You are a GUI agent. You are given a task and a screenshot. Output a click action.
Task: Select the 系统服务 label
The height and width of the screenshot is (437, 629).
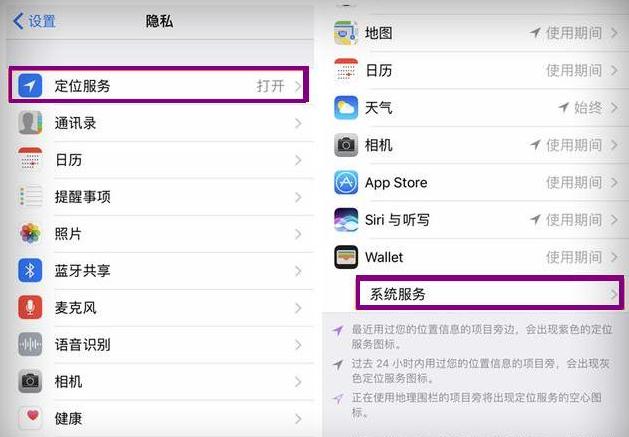[x=398, y=295]
